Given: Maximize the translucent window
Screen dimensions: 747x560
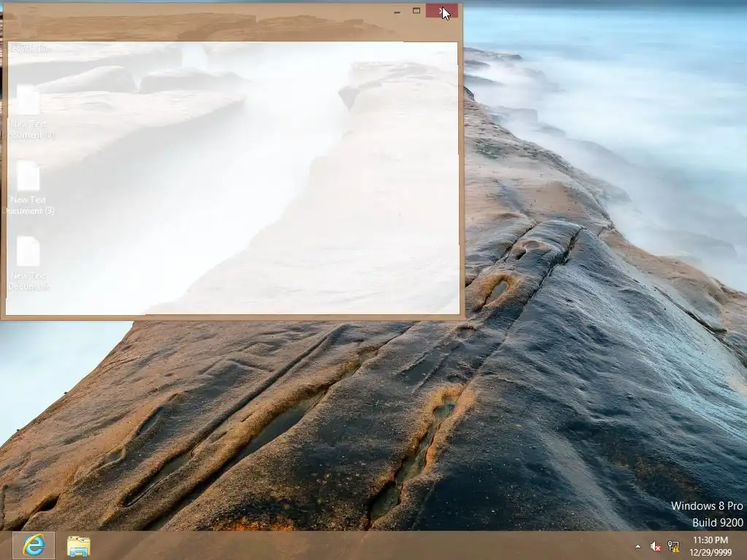Looking at the screenshot, I should click(x=417, y=10).
